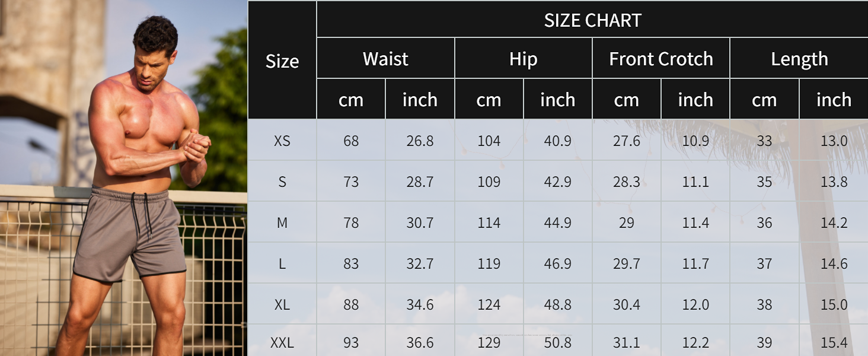Image resolution: width=868 pixels, height=356 pixels.
Task: Click the 114 hip cm cell
Action: point(489,223)
